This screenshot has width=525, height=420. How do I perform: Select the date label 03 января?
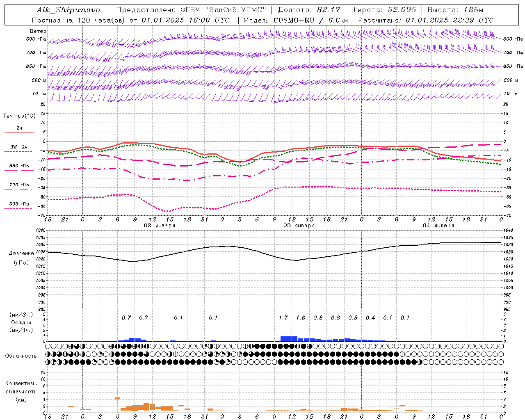click(x=299, y=226)
